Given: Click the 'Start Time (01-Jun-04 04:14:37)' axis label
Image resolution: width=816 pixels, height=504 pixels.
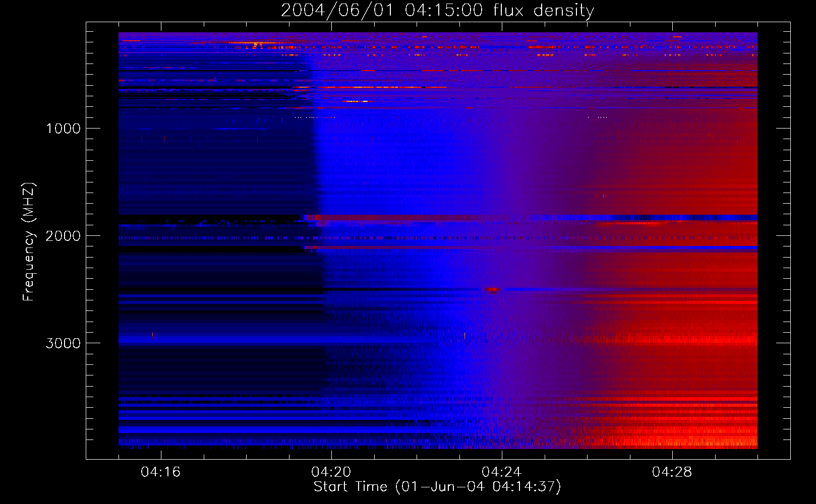Looking at the screenshot, I should 437,487.
